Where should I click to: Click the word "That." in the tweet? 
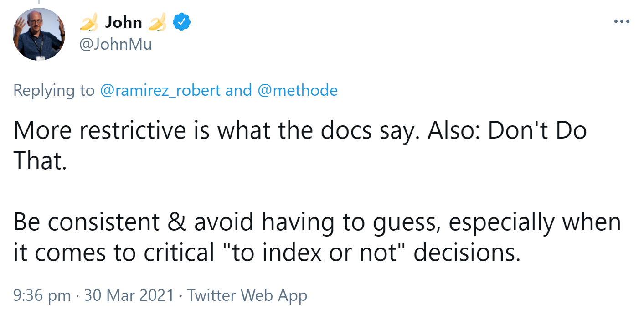[x=40, y=160]
